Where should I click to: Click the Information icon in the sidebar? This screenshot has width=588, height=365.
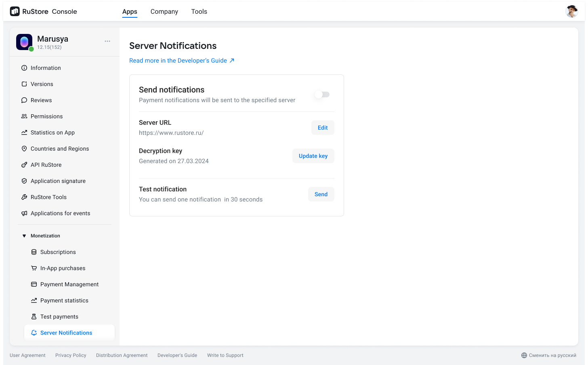24,68
